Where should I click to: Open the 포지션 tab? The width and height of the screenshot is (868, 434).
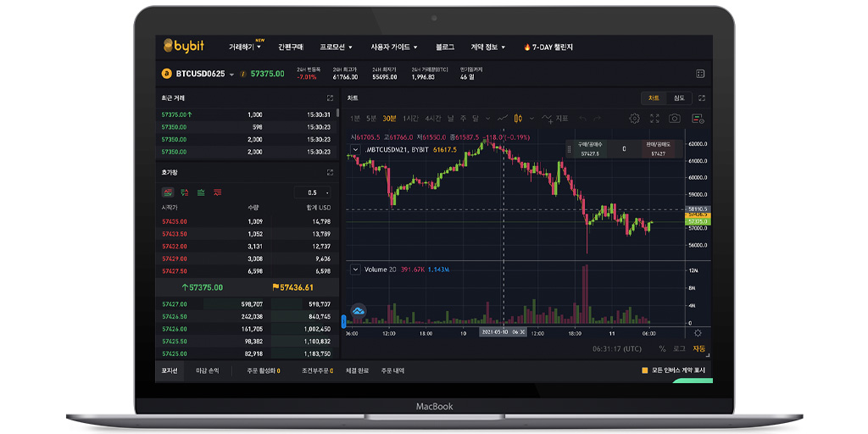pyautogui.click(x=170, y=371)
